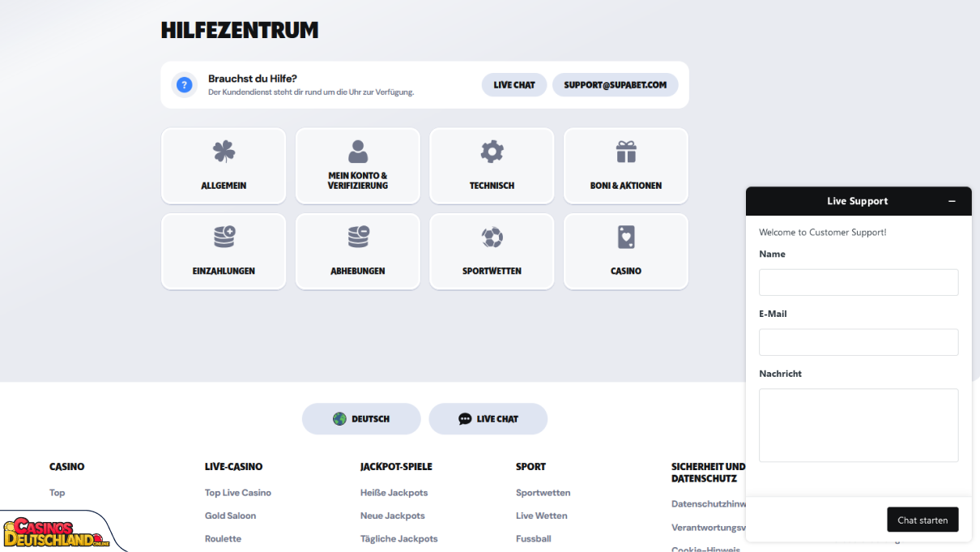Click the support@supabet.com email button
980x552 pixels.
click(x=616, y=85)
